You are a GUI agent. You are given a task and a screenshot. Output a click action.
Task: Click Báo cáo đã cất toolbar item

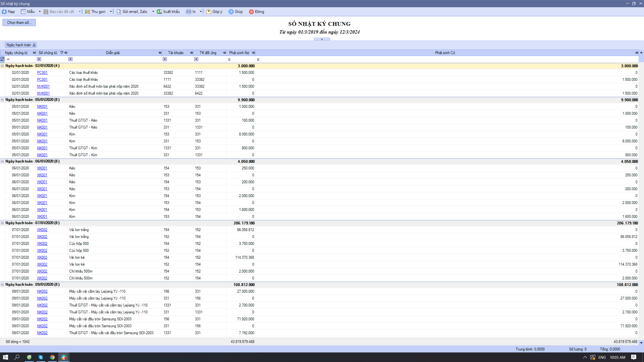point(59,12)
